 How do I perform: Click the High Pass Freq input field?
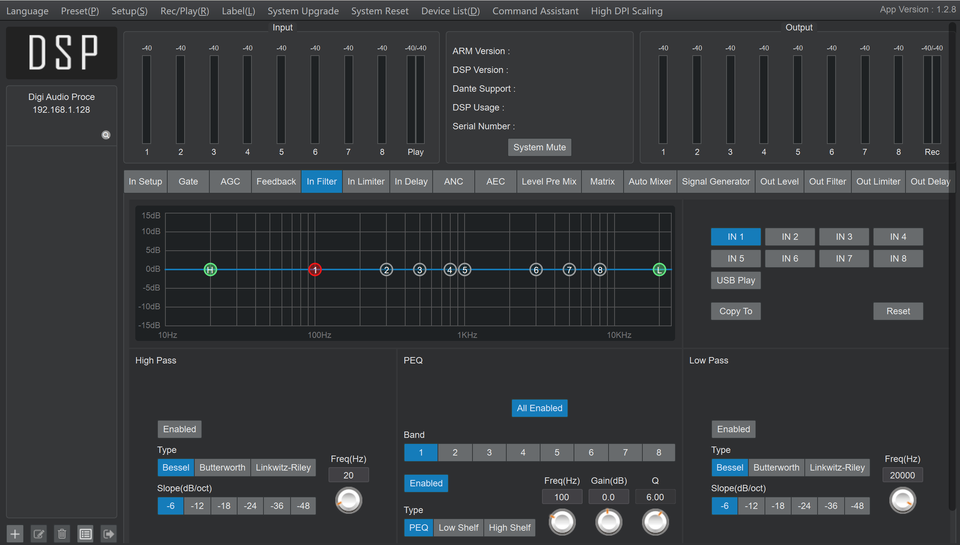pos(348,475)
